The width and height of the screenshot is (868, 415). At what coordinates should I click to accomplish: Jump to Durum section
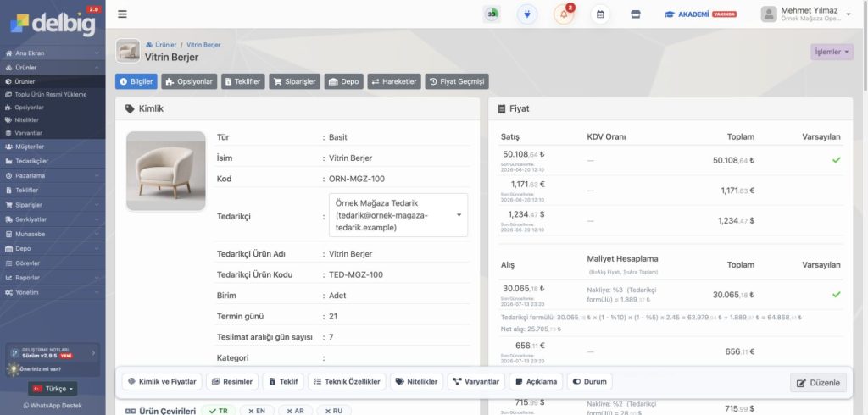[x=590, y=381]
